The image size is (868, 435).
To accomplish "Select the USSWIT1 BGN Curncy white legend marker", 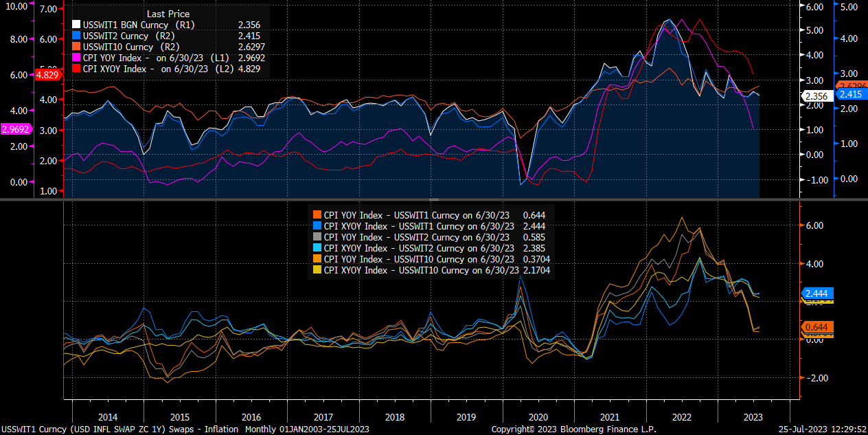I will (76, 25).
